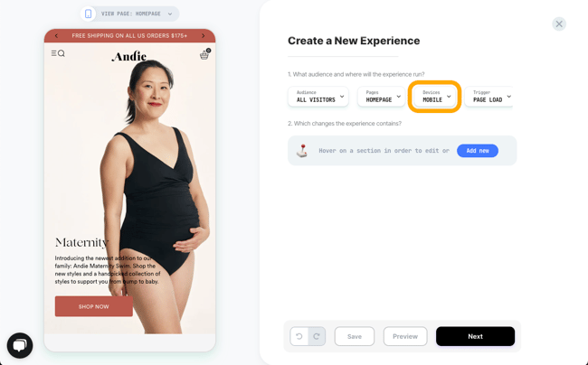Screen dimensions: 588x365
Task: Click the Add new button
Action: [x=478, y=151]
